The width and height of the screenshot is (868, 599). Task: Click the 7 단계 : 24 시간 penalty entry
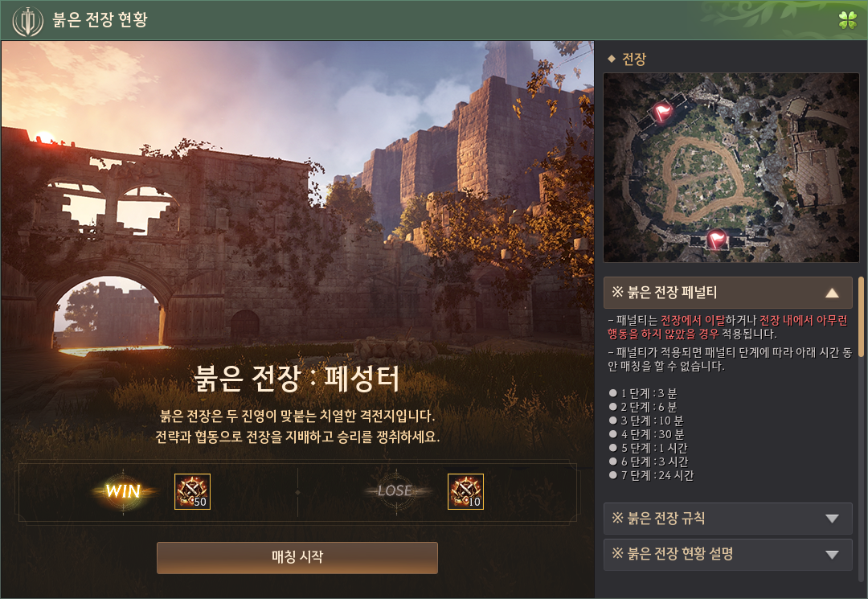651,475
